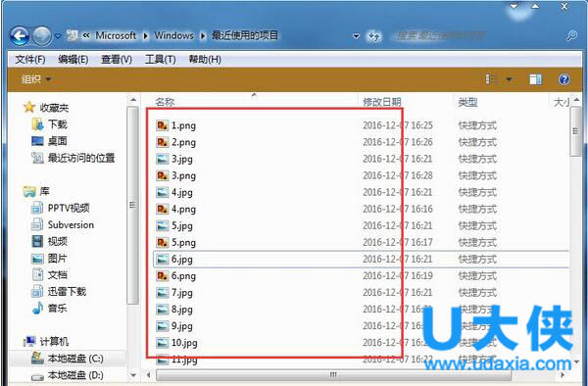Click the file list vertical scrollbar thumb
The image size is (588, 386).
575,131
